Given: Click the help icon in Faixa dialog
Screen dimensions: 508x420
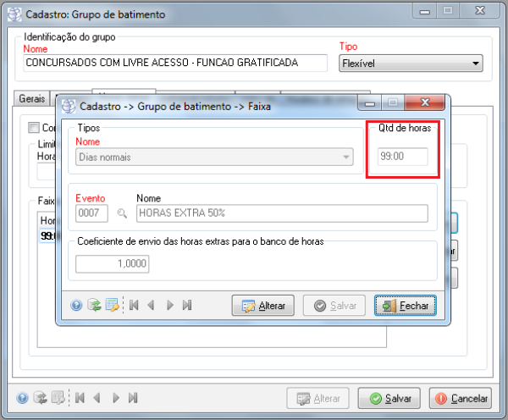Looking at the screenshot, I should (x=76, y=306).
